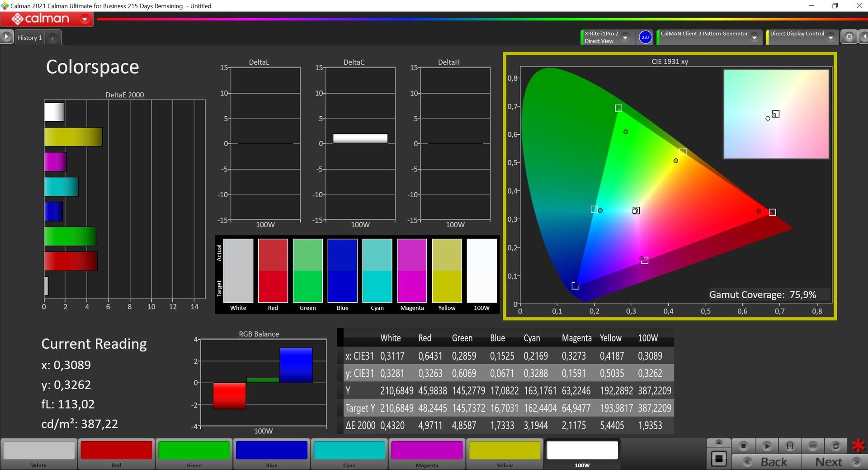Image resolution: width=868 pixels, height=470 pixels.
Task: Click the settings gear icon
Action: 849,37
